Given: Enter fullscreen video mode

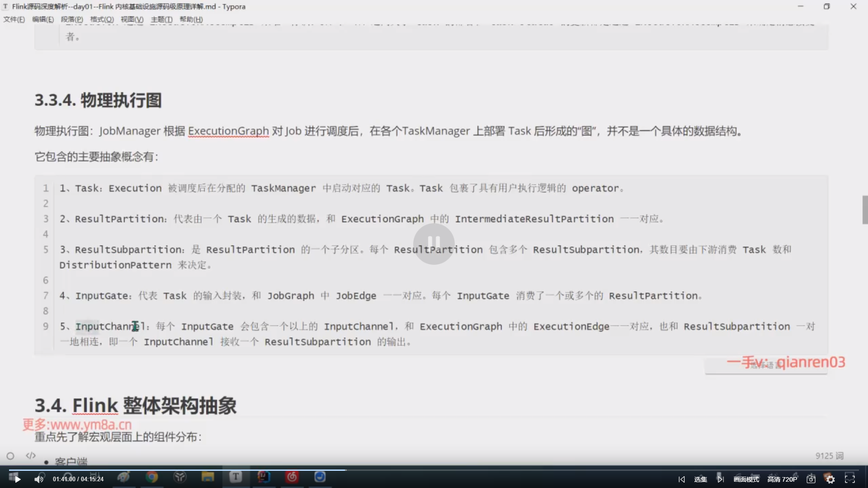Looking at the screenshot, I should (850, 479).
